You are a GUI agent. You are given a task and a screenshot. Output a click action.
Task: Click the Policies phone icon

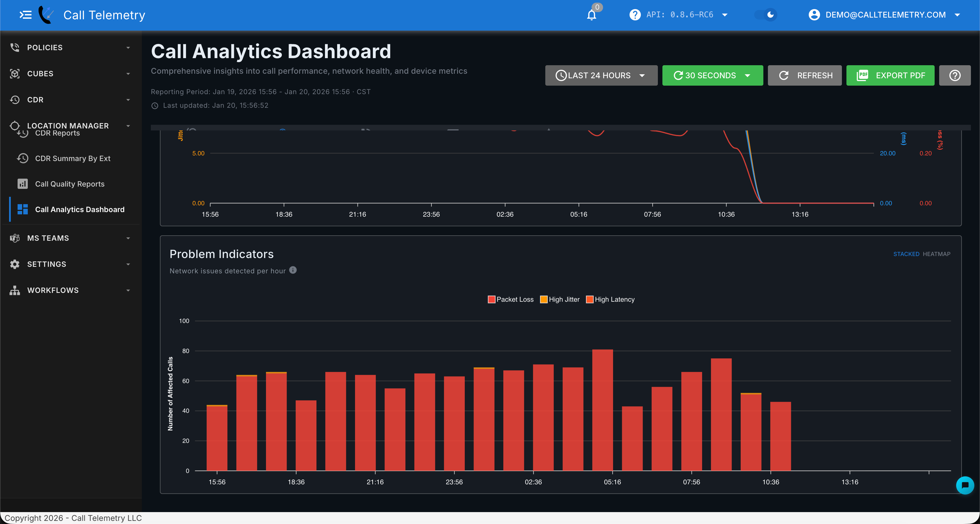[15, 48]
